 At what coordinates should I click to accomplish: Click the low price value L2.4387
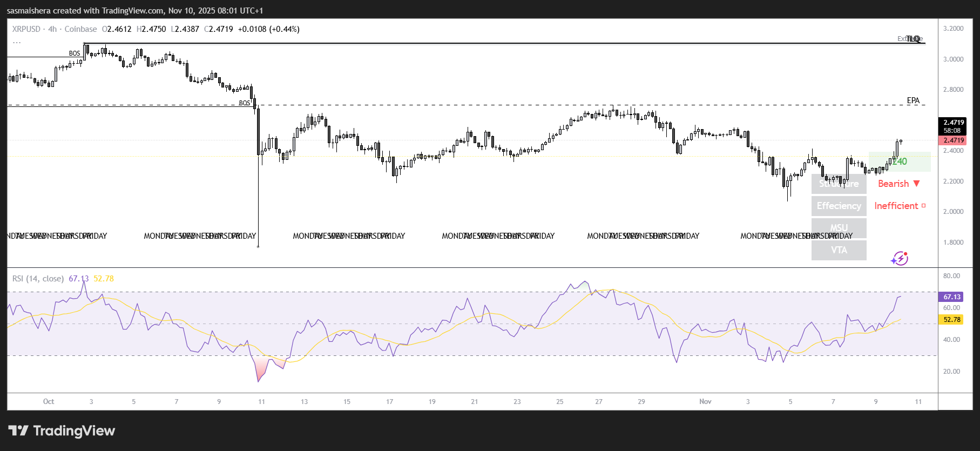[x=185, y=29]
